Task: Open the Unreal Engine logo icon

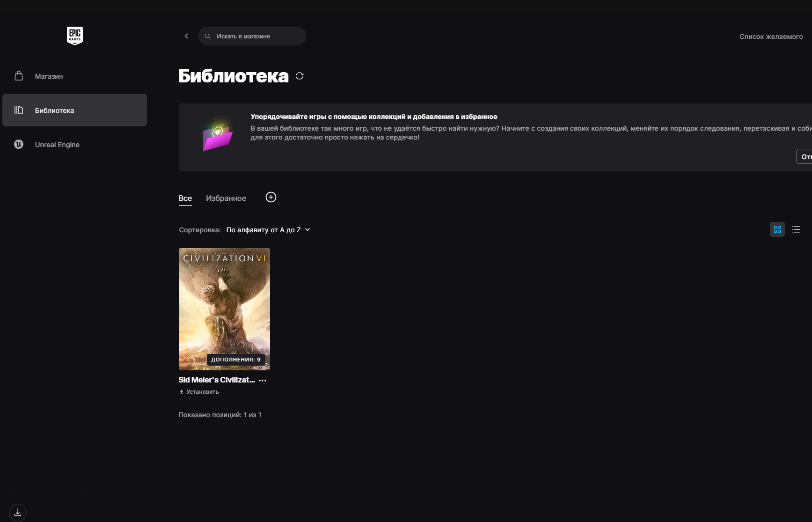Action: tap(19, 144)
